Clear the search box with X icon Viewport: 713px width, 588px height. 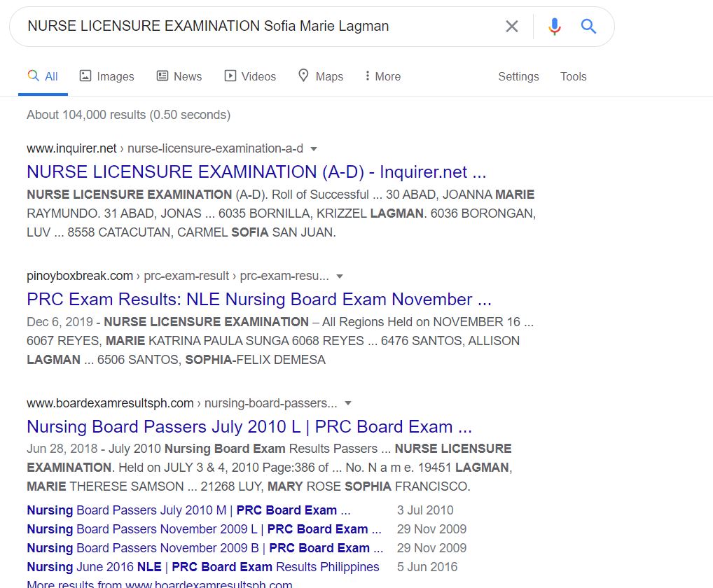pyautogui.click(x=511, y=27)
